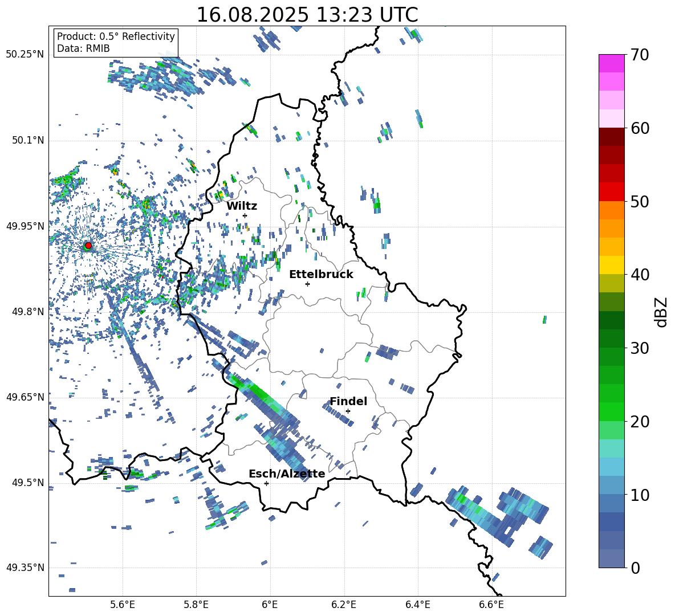The height and width of the screenshot is (616, 675).
Task: Click the light blue colorbar swatch above 10
Action: tap(611, 467)
